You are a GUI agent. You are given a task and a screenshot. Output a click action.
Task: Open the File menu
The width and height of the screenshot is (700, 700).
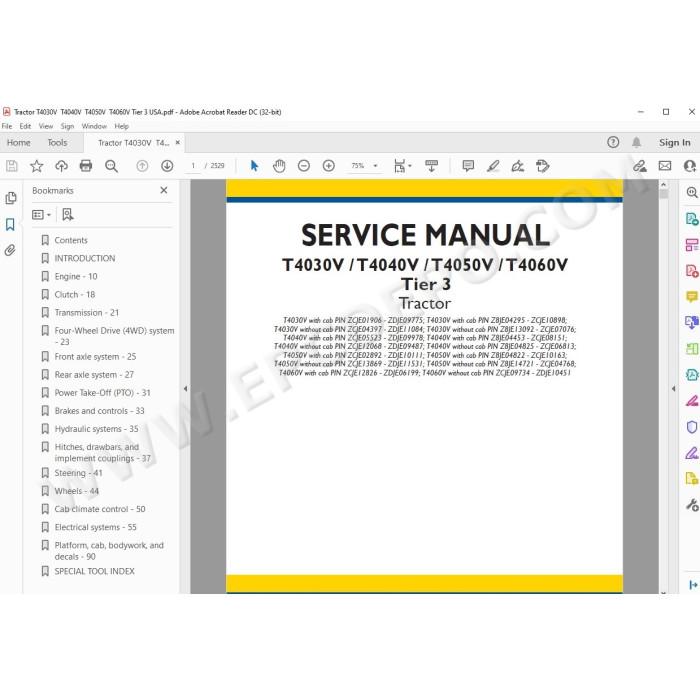7,126
